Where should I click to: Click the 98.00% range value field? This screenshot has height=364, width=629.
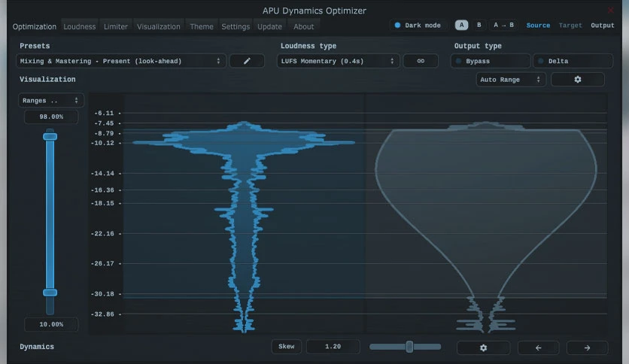pos(51,117)
